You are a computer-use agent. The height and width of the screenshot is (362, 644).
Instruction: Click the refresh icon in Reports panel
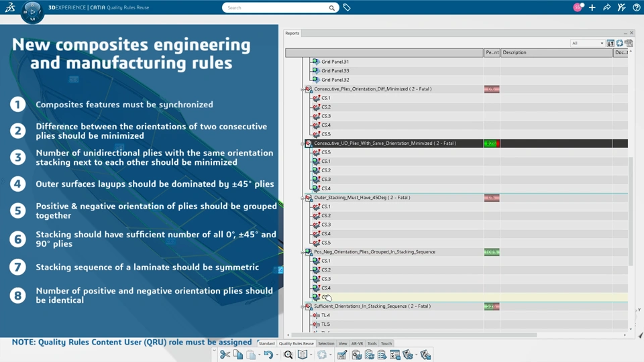click(619, 43)
